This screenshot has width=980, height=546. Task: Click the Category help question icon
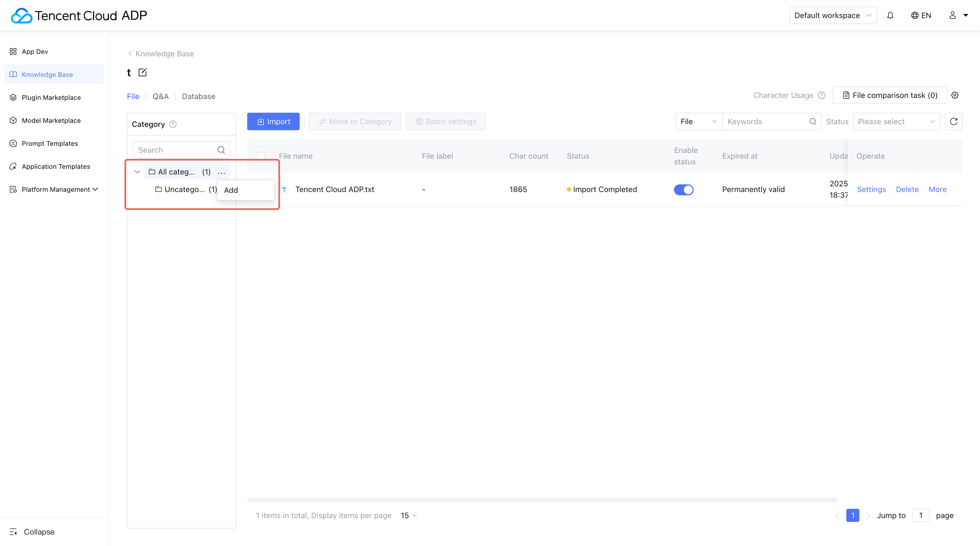(173, 124)
